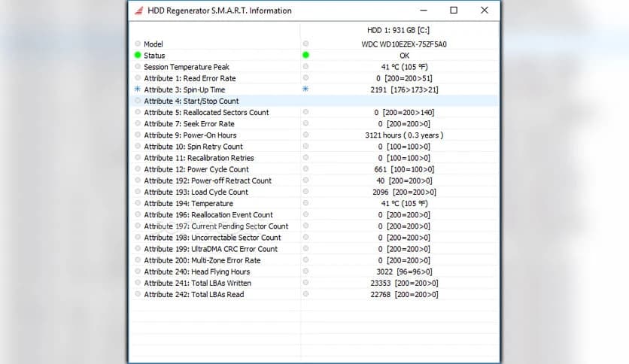Viewport: 629px width, 364px height.
Task: Select Attribute 193: Load Cycle Count
Action: point(196,192)
